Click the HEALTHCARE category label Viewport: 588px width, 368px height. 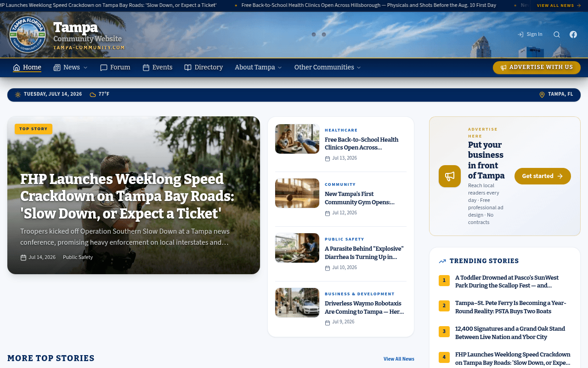point(341,130)
